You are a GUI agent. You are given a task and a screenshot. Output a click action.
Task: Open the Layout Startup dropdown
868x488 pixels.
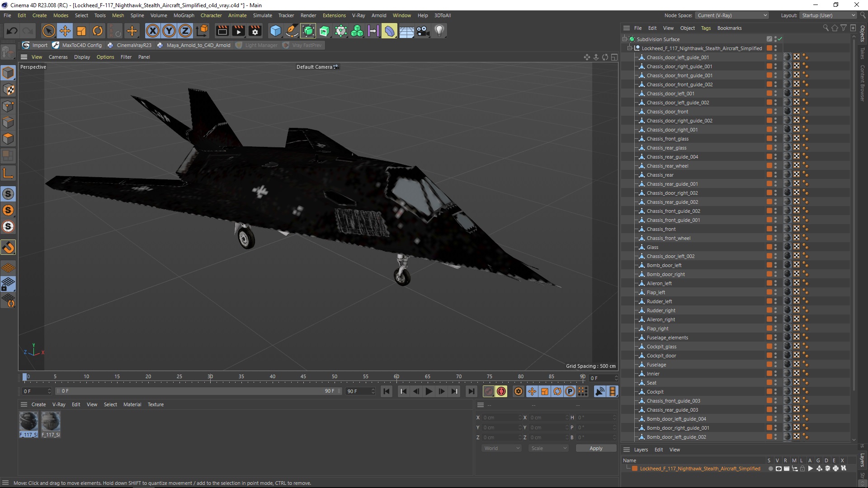828,15
